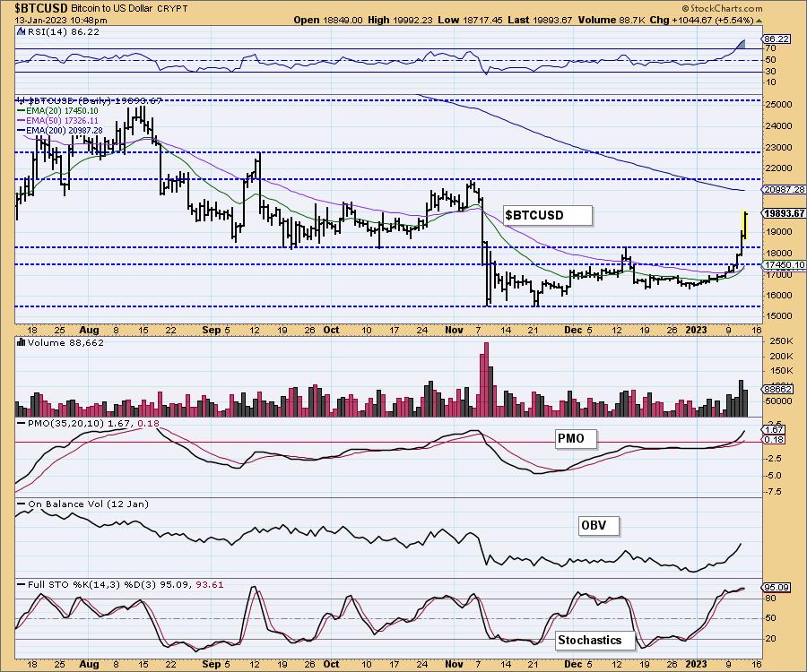807x672 pixels.
Task: Click the shaded overbought RSI peak area
Action: tap(740, 45)
